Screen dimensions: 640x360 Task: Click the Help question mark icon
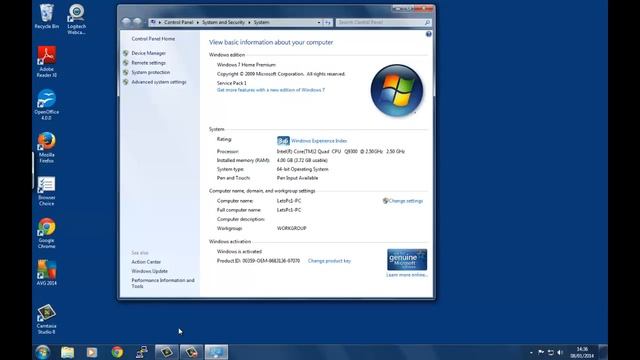[x=429, y=34]
